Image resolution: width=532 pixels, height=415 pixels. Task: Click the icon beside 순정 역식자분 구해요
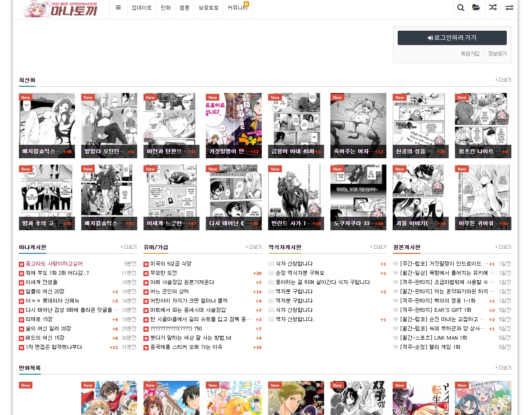click(271, 273)
